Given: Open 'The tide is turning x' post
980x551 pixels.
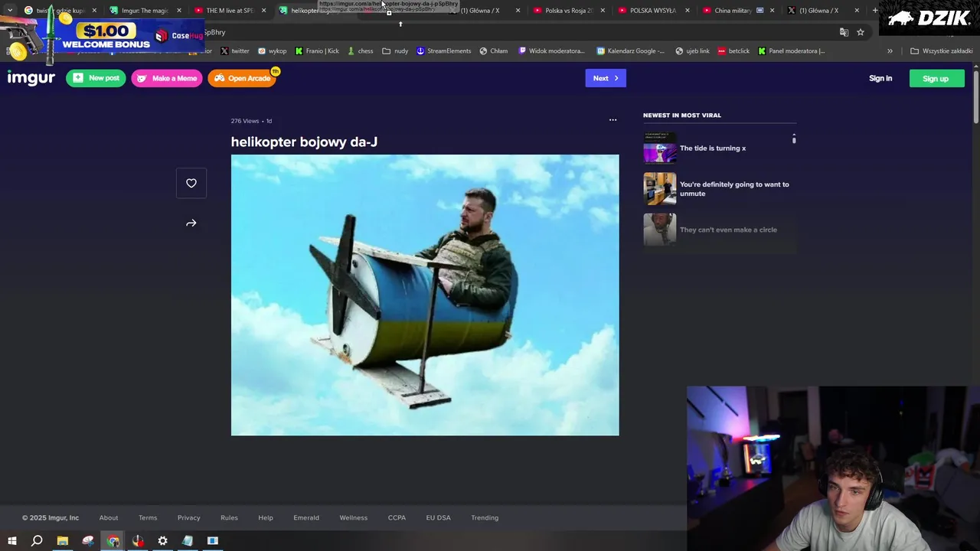Looking at the screenshot, I should tap(713, 148).
